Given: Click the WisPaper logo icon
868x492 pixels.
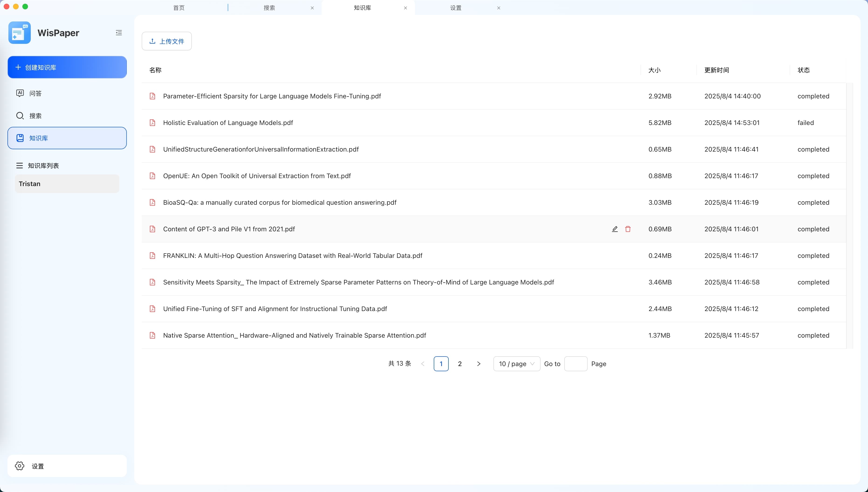Looking at the screenshot, I should point(20,33).
